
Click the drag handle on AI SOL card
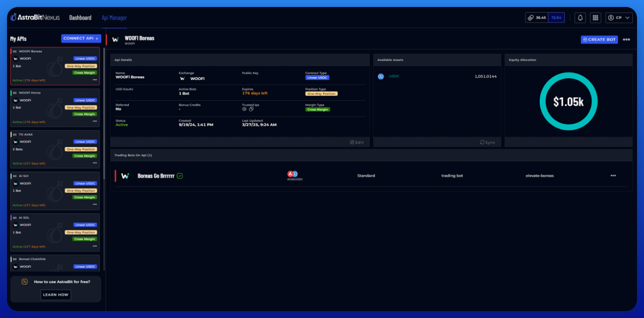tap(14, 218)
